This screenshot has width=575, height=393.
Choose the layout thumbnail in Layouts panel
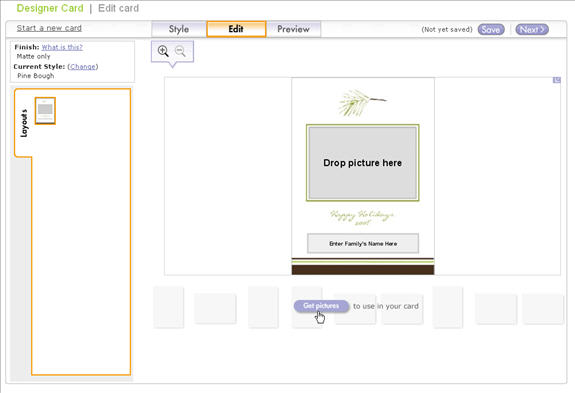(45, 111)
